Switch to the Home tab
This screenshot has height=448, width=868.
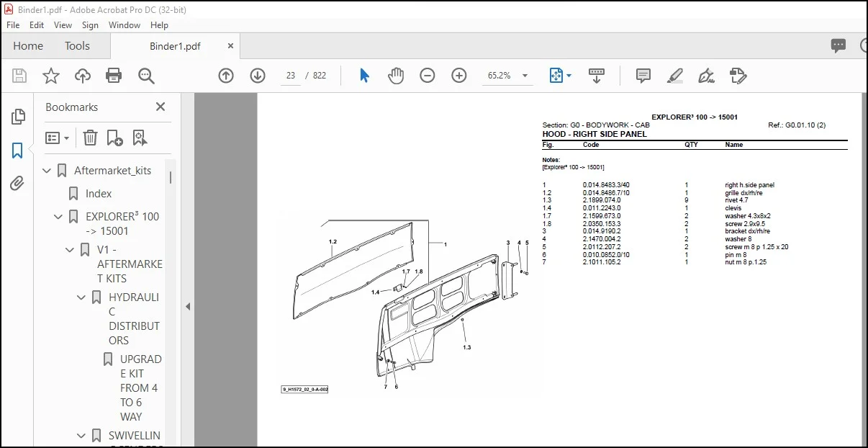pos(28,45)
